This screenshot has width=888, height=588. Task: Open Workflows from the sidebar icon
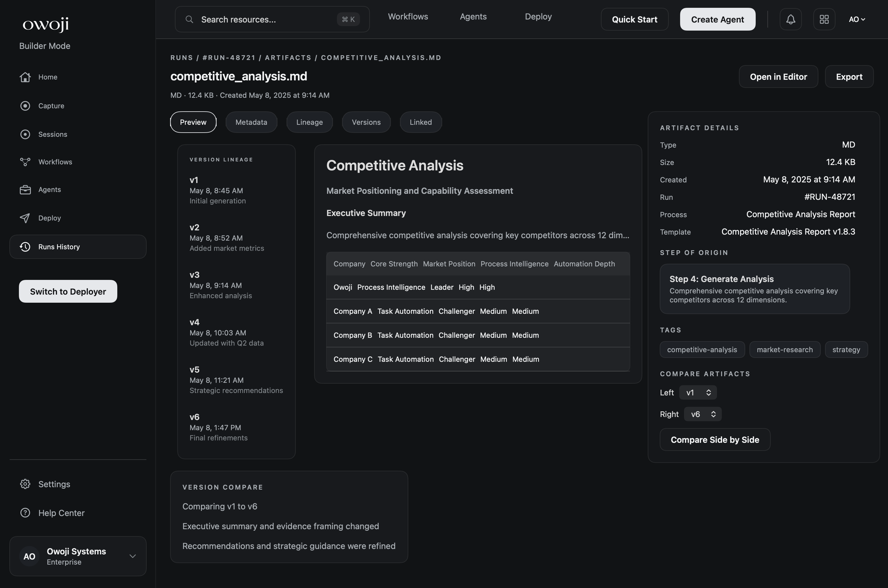(25, 162)
